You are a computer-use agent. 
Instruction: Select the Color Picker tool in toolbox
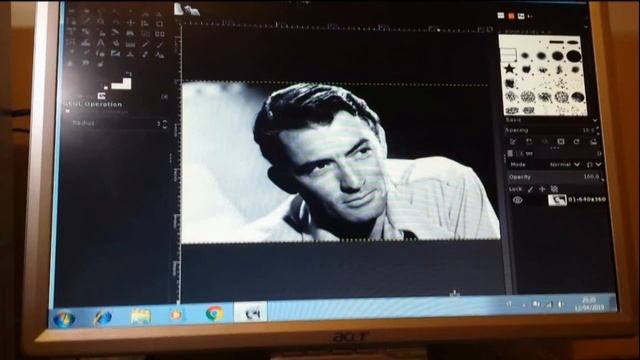[86, 21]
